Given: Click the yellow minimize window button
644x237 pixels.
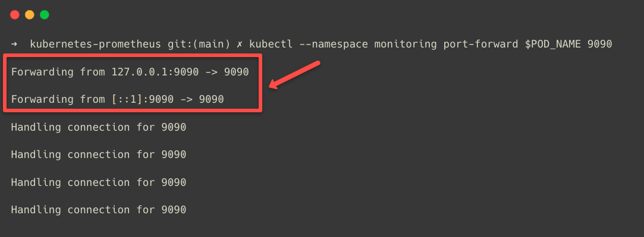Looking at the screenshot, I should 30,15.
